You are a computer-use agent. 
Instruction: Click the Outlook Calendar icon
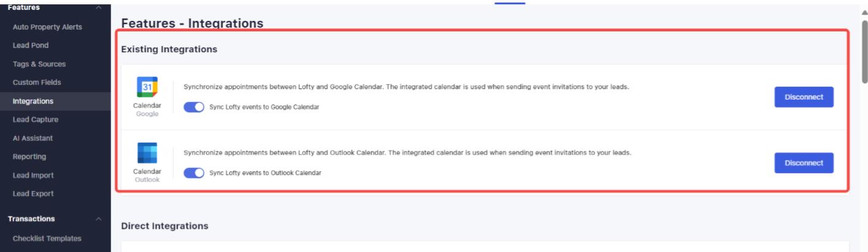(147, 153)
